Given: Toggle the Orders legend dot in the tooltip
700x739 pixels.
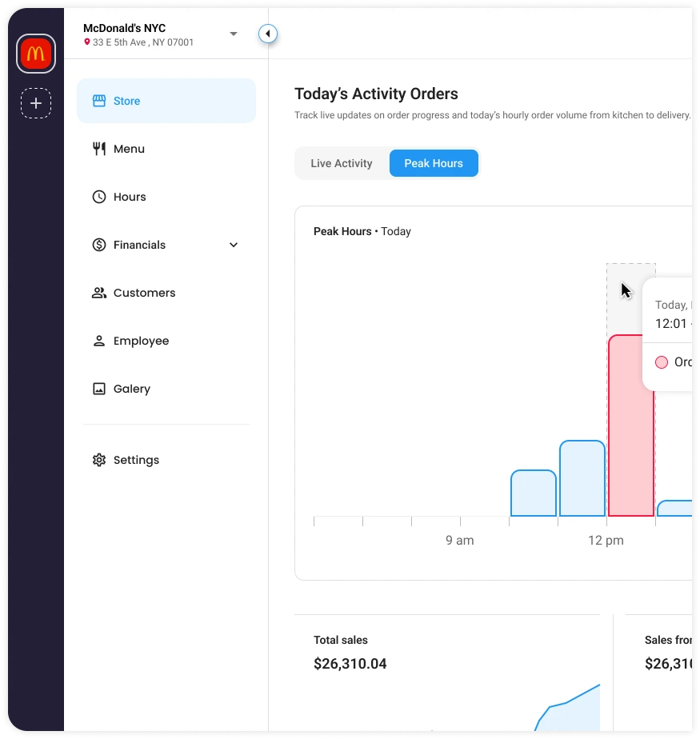Looking at the screenshot, I should (x=661, y=362).
